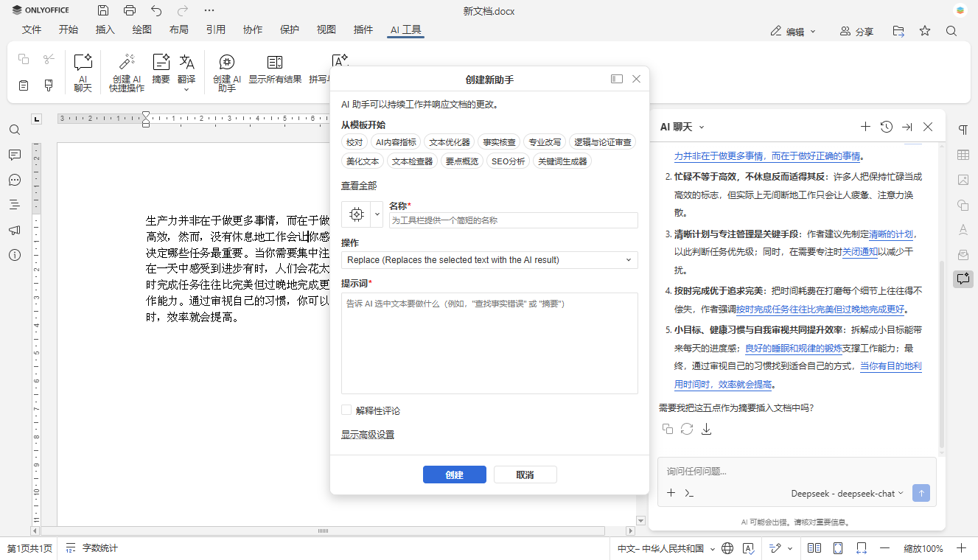Toggle 解释性评论 checkbox
978x560 pixels.
(x=346, y=410)
